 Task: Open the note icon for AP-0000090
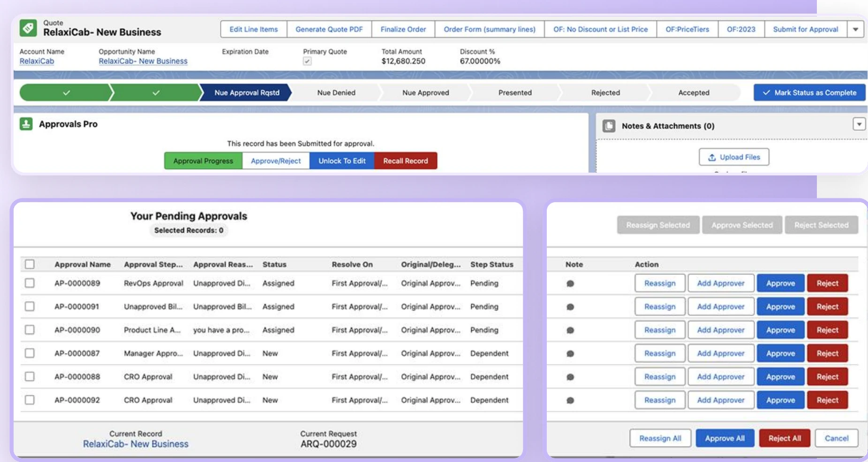pyautogui.click(x=570, y=330)
